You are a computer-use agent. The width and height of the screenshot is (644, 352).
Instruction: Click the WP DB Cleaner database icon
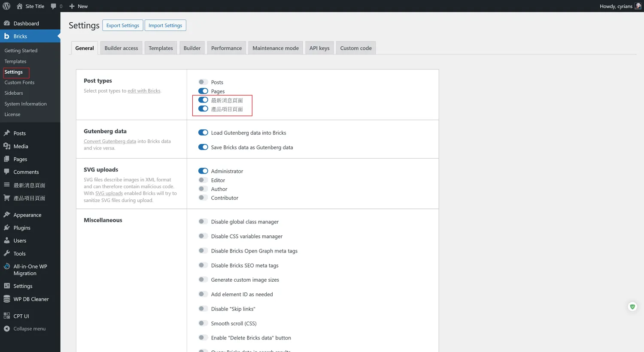pos(7,299)
